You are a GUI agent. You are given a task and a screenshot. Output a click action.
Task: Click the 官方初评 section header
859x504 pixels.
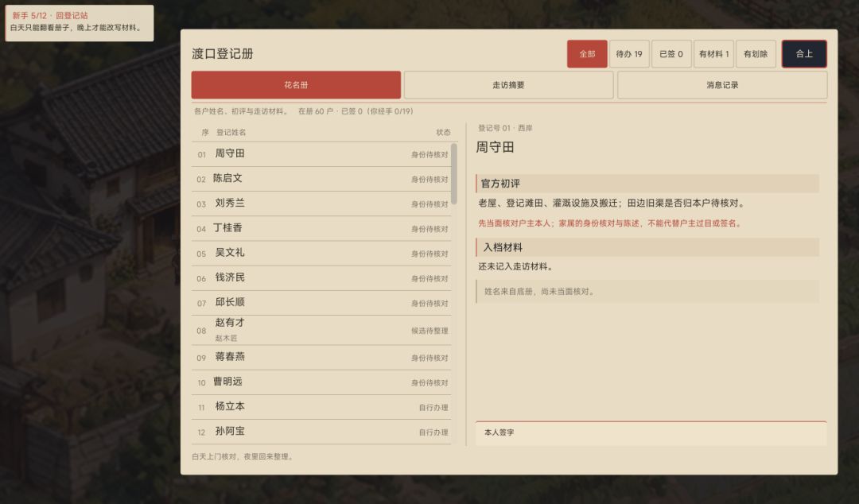(x=647, y=184)
